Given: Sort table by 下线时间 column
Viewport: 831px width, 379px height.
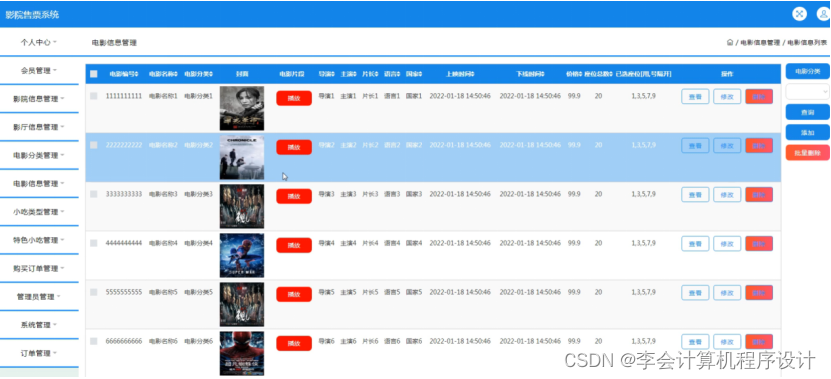Looking at the screenshot, I should pyautogui.click(x=531, y=74).
